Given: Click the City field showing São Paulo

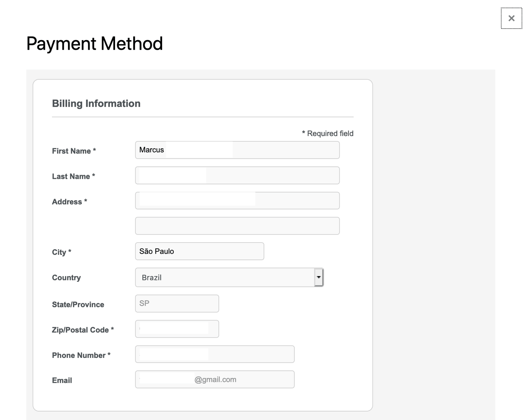Looking at the screenshot, I should (199, 251).
